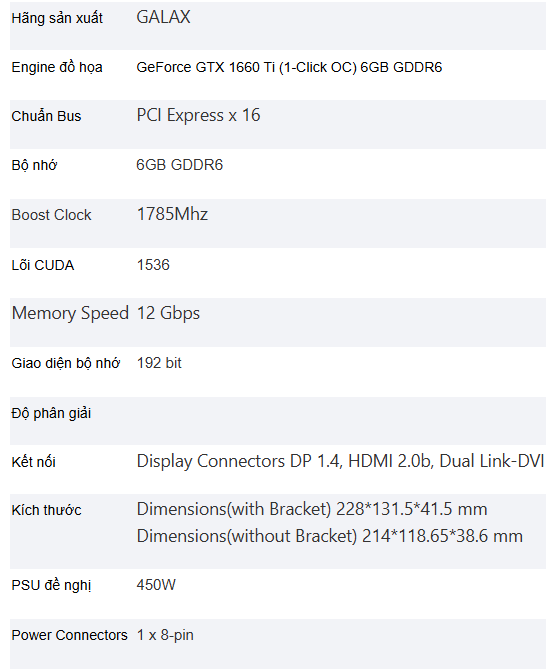Select the Kết nối label
This screenshot has height=669, width=547.
(34, 462)
